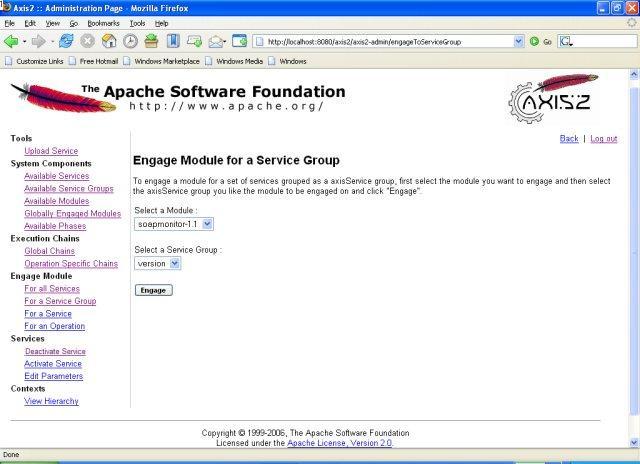
Task: Expand the address bar URL history dropdown
Action: (518, 41)
